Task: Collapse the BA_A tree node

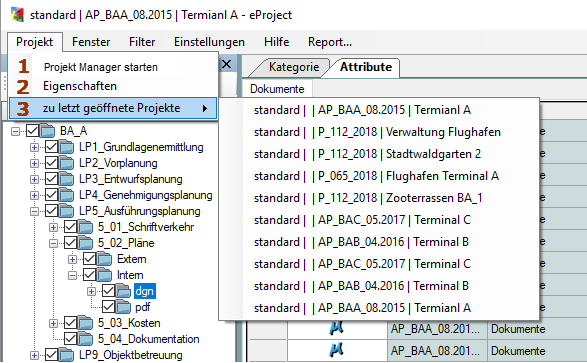Action: (x=15, y=131)
